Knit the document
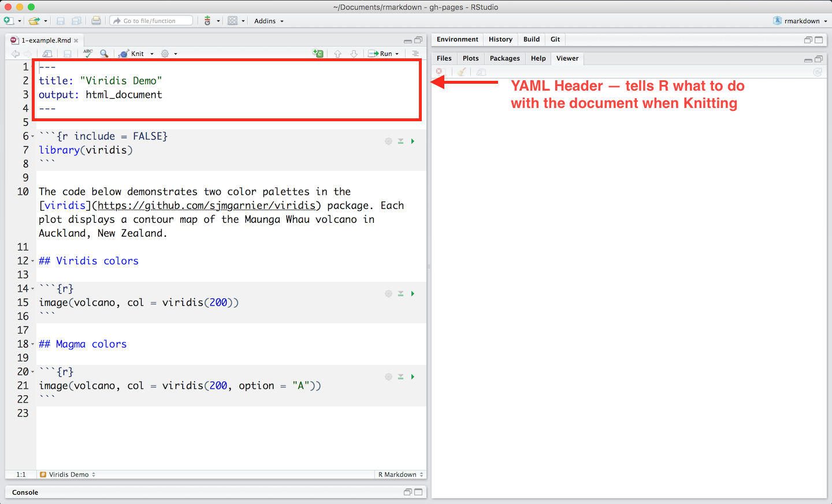Screen dimensions: 832x504 (x=131, y=54)
